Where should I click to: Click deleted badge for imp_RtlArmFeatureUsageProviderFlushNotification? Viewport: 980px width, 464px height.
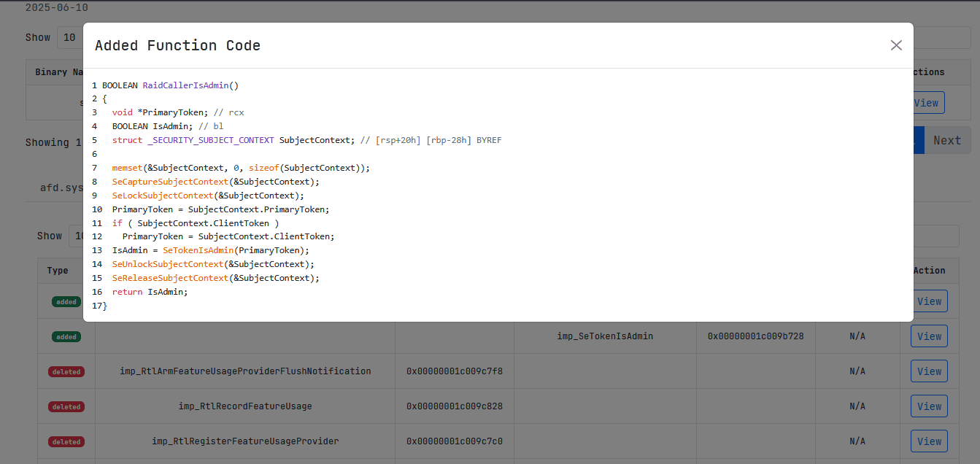66,371
